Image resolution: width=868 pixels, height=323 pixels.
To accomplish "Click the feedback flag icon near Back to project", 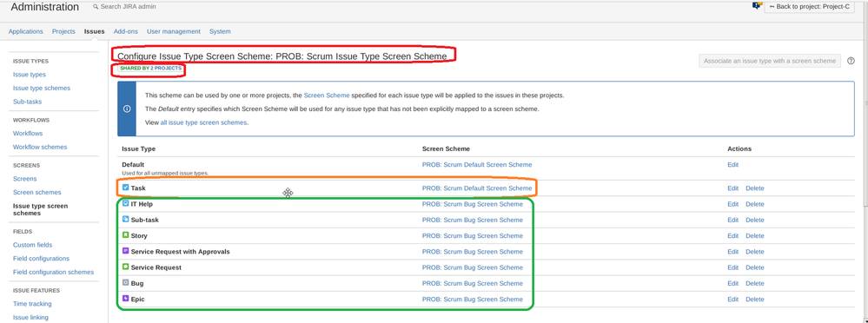I will 756,6.
